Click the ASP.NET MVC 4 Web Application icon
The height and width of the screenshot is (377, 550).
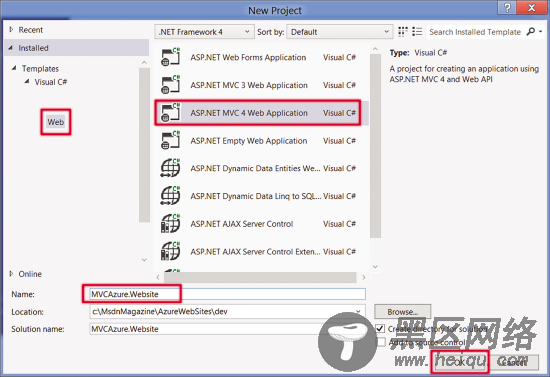170,113
